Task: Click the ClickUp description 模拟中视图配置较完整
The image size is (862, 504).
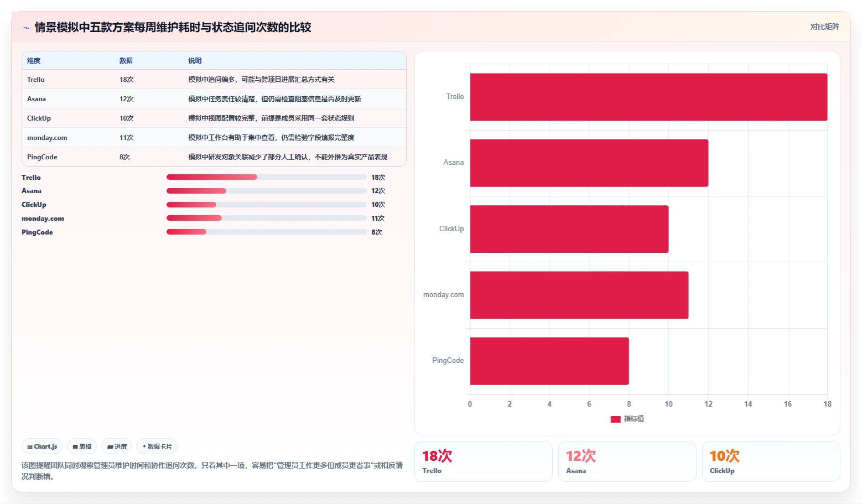Action: [271, 118]
